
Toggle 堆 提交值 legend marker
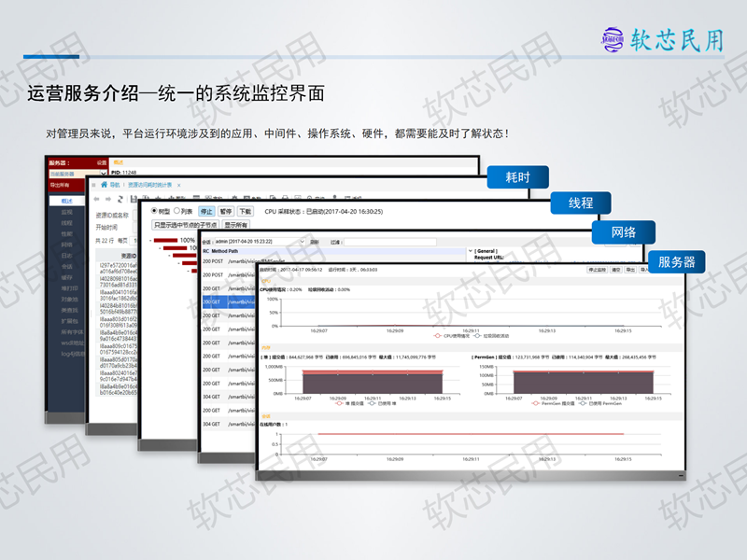339,403
